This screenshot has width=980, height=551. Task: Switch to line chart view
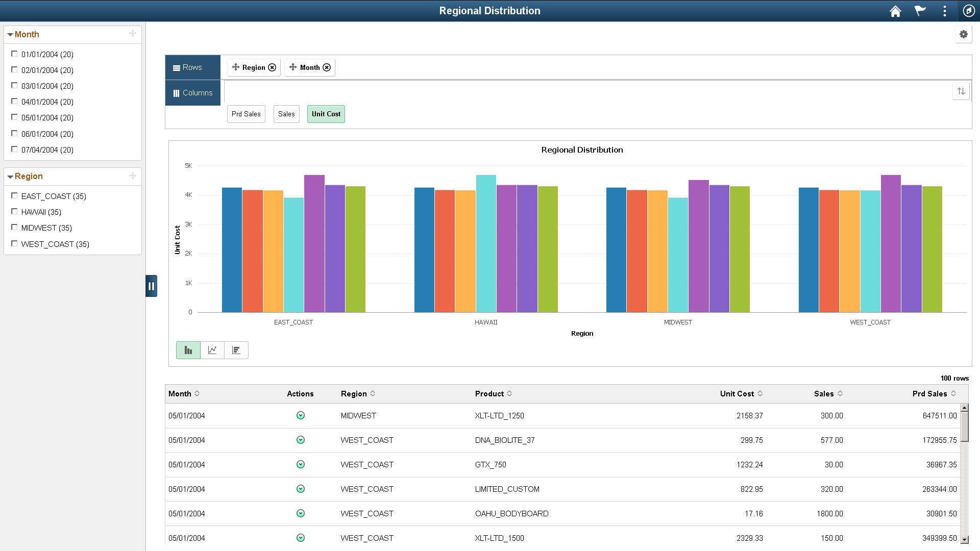pos(212,349)
